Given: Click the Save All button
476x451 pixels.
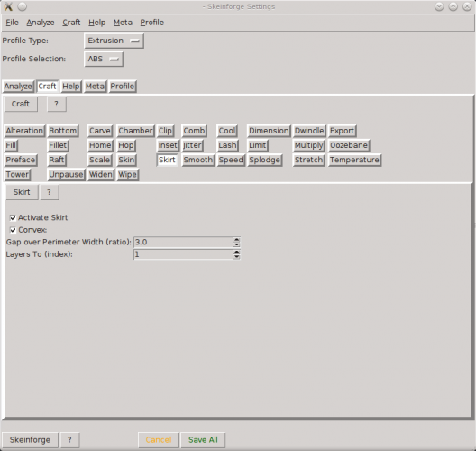Looking at the screenshot, I should (x=203, y=440).
